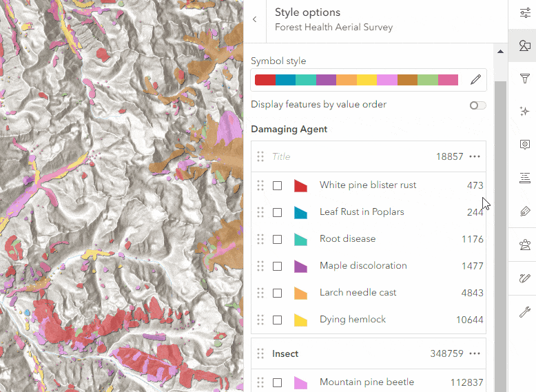Check the Leaf Rust in Poplars checkbox
Screen dimensions: 536x392
pos(277,213)
